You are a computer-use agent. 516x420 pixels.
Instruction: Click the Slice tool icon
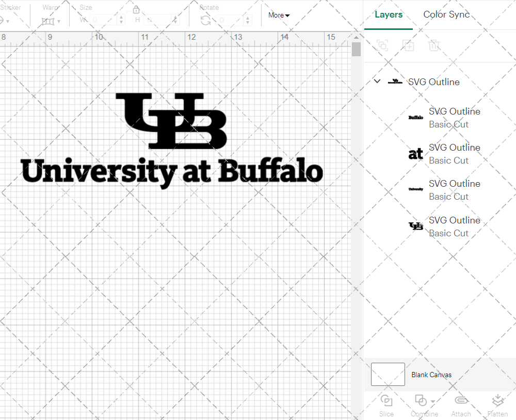click(386, 400)
